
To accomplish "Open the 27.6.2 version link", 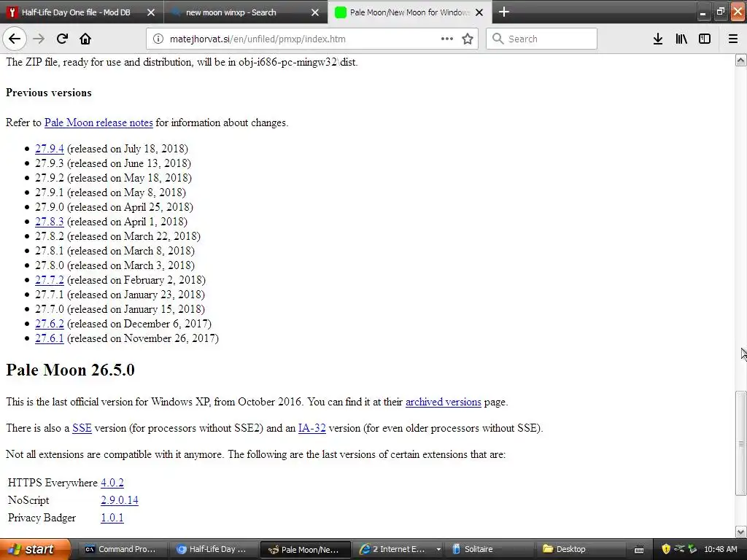I will click(49, 324).
